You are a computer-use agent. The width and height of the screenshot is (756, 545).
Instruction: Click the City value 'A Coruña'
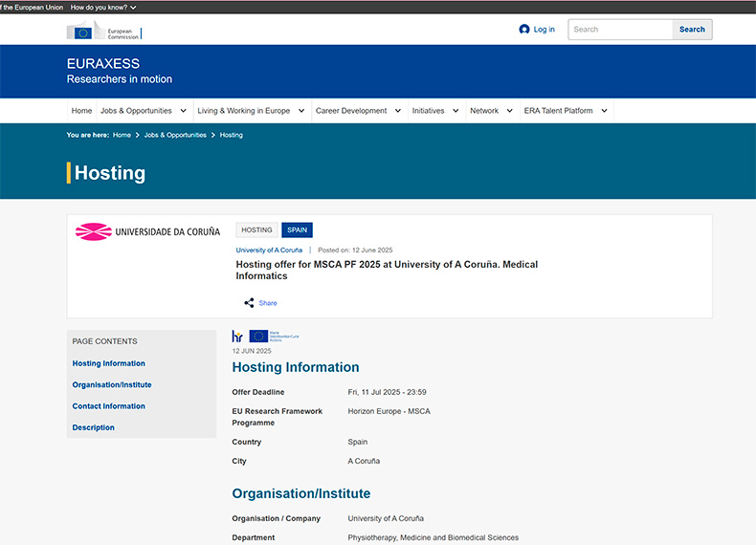point(364,461)
